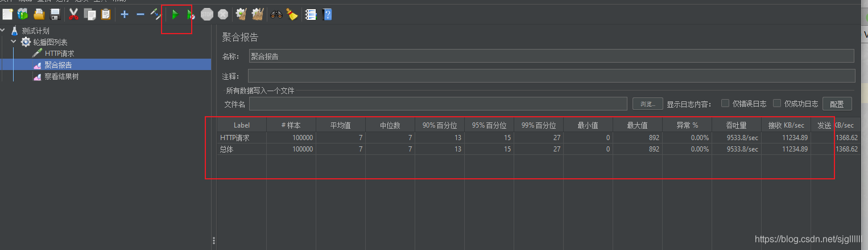868x250 pixels.
Task: Start test with no pauses icon
Action: point(191,15)
